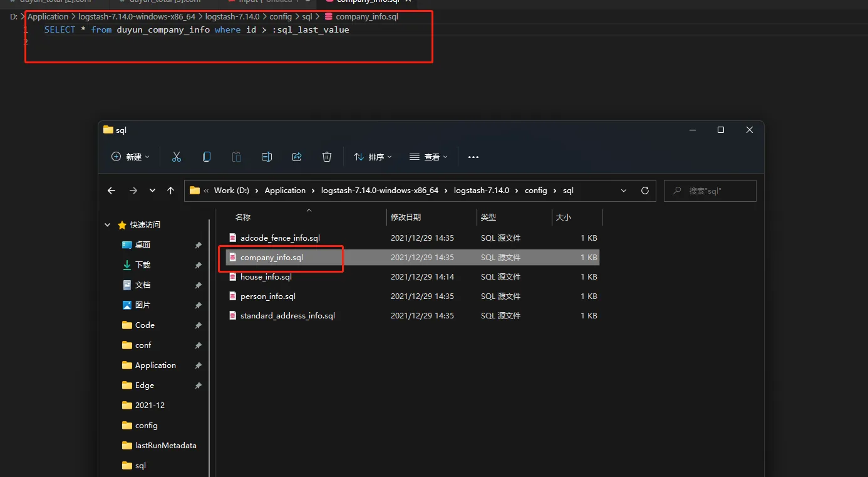Go up one folder with the up arrow
This screenshot has height=477, width=868.
point(170,191)
